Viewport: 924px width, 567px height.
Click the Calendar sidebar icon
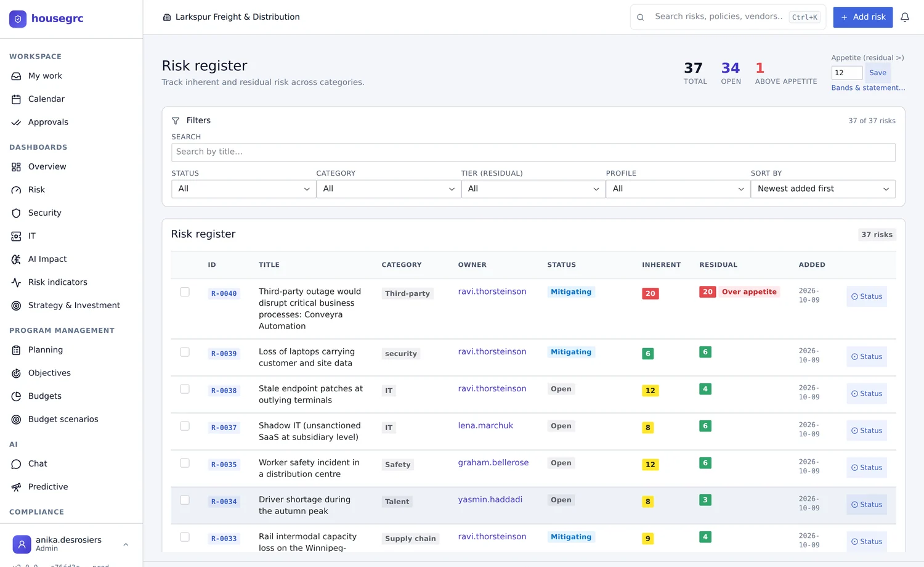(x=16, y=99)
